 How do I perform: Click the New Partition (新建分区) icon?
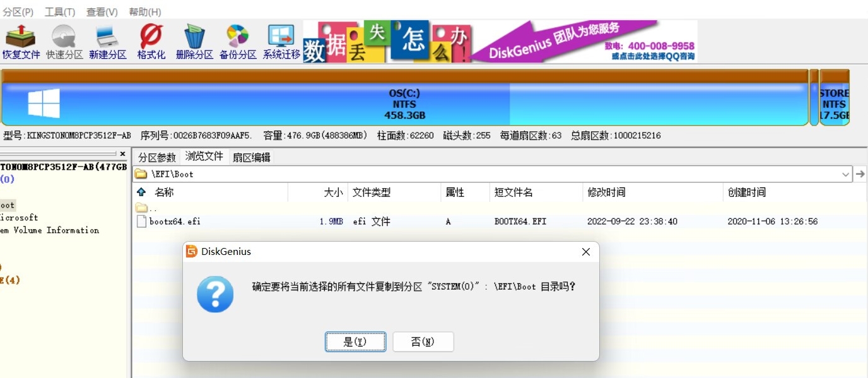[108, 42]
